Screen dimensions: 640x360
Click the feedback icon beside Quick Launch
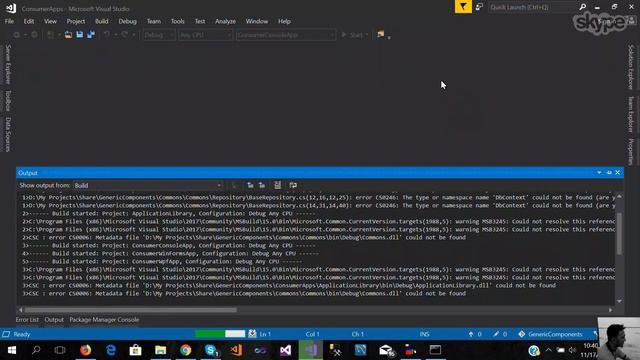point(479,7)
